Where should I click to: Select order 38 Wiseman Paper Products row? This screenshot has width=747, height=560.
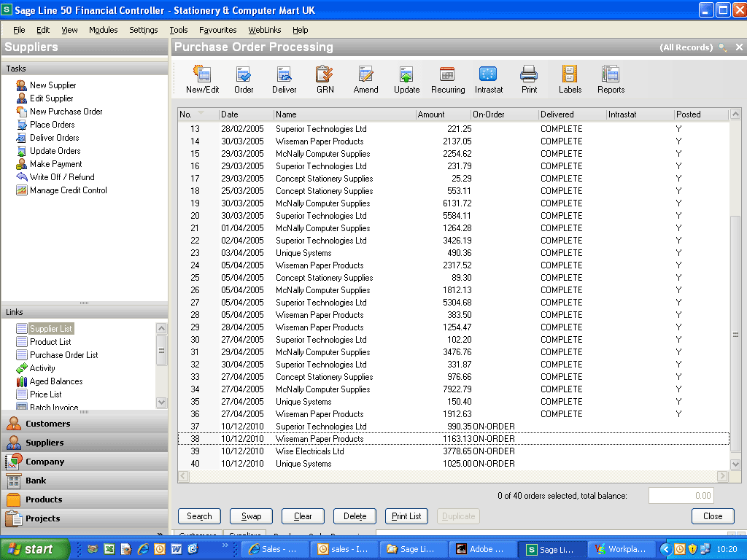pyautogui.click(x=453, y=438)
